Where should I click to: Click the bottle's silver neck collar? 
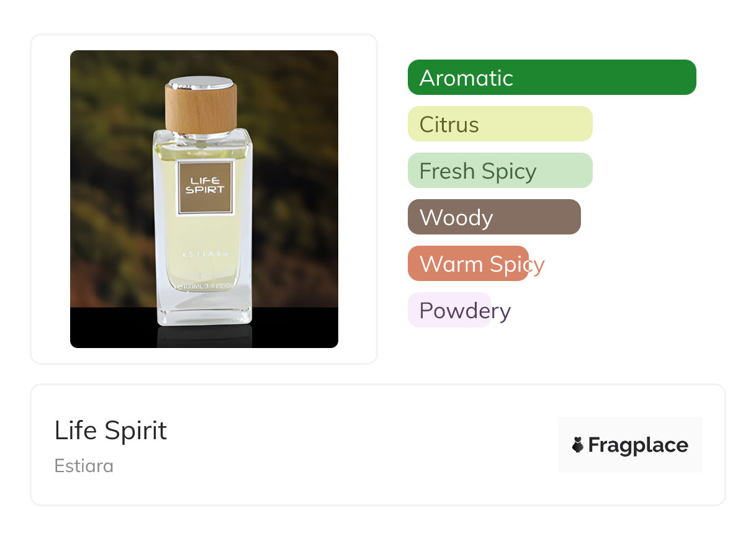[x=200, y=134]
